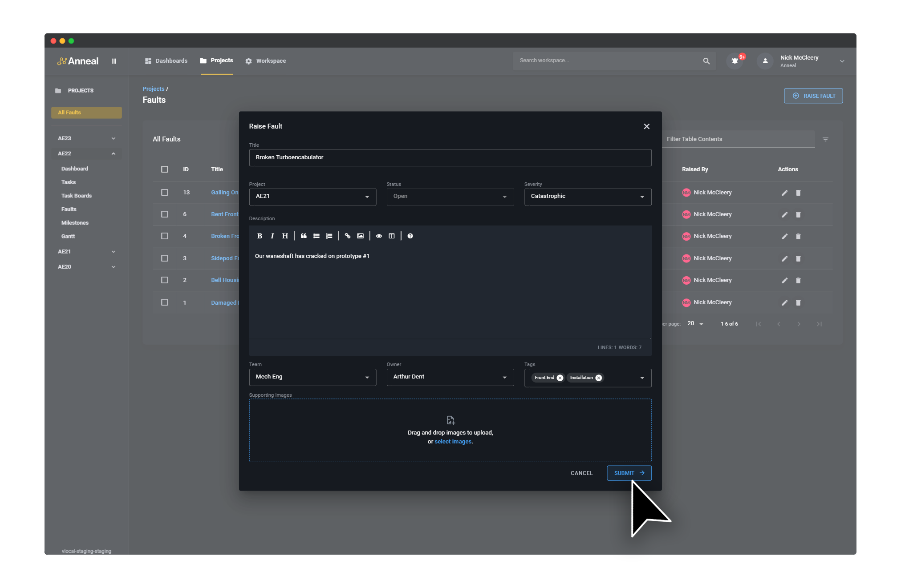This screenshot has width=901, height=588.
Task: Insert a bulleted list in the description
Action: tap(316, 236)
